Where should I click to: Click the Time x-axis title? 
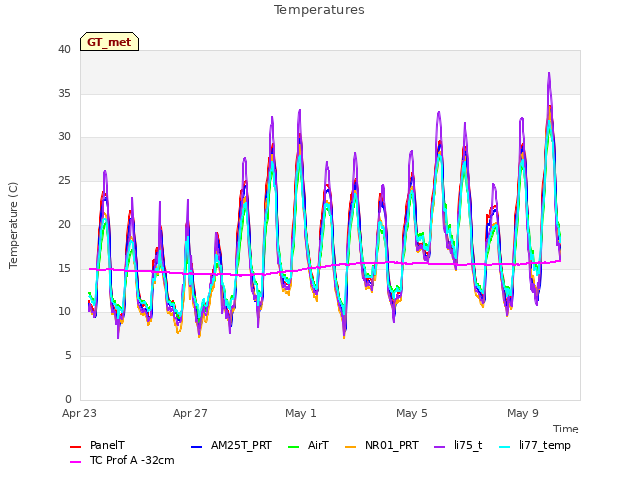coord(566,429)
